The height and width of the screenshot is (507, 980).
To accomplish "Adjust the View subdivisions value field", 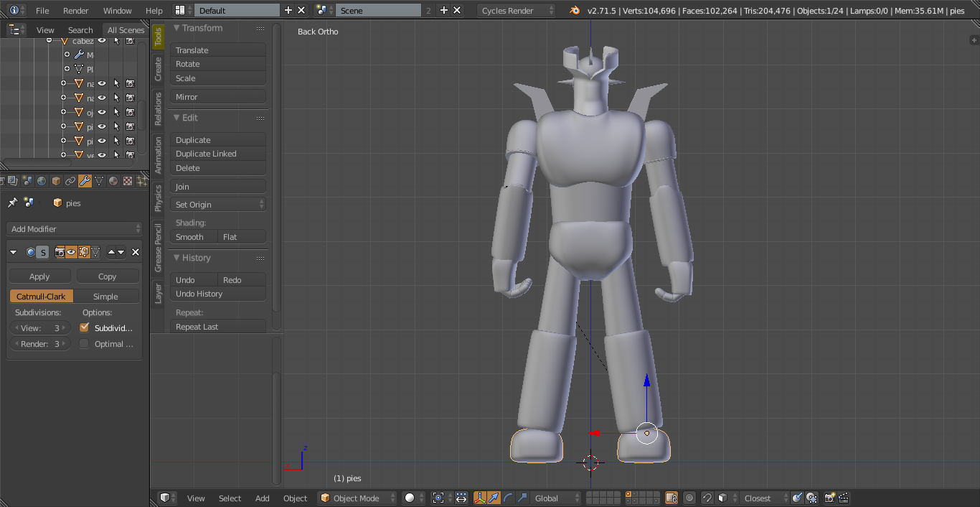I will pos(41,328).
